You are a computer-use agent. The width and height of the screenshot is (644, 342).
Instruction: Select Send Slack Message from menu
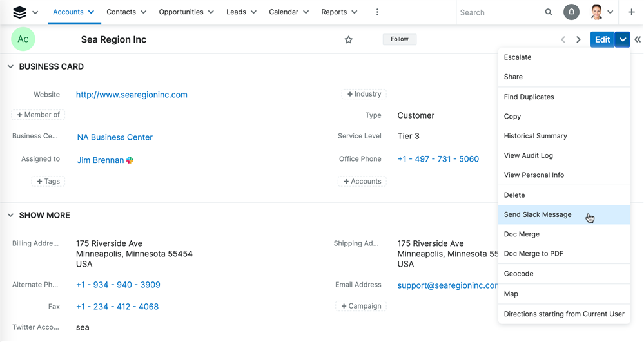[x=538, y=215]
